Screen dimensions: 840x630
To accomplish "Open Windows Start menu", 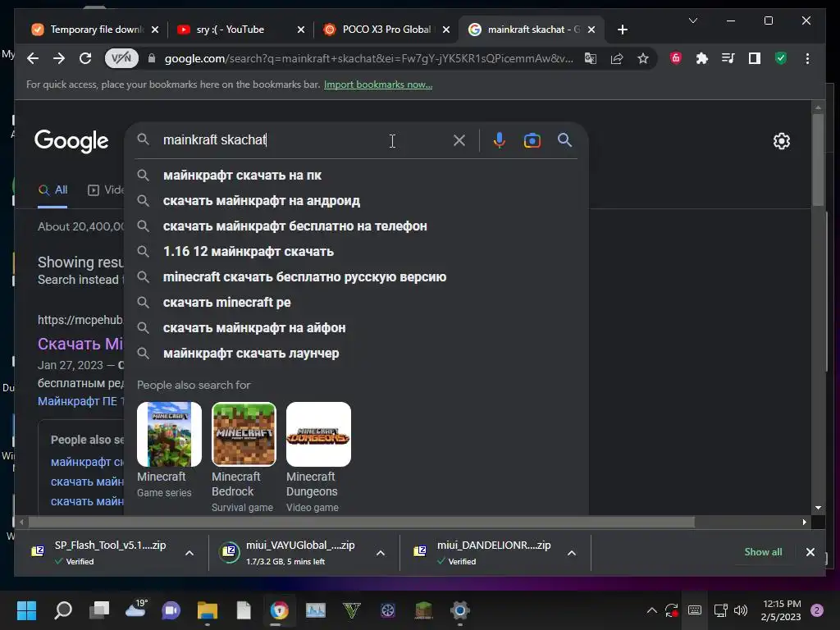I will [x=26, y=610].
